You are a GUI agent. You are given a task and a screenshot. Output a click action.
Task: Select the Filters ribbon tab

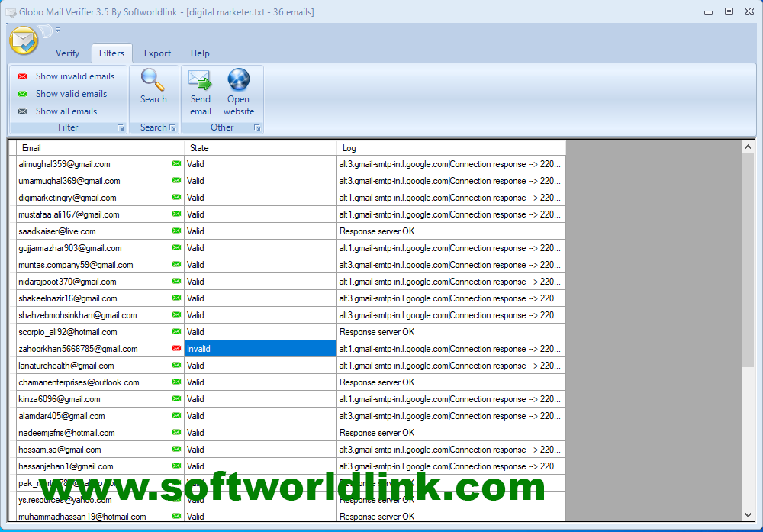pyautogui.click(x=111, y=53)
